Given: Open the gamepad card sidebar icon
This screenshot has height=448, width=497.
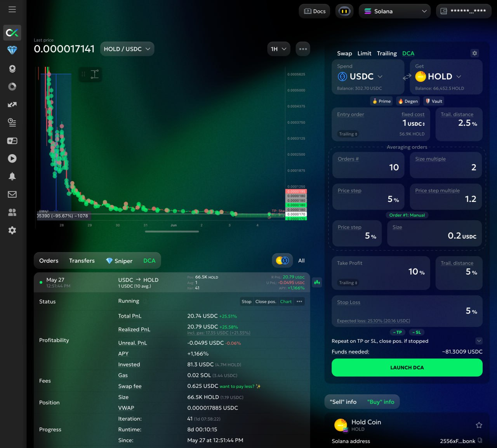Looking at the screenshot, I should pyautogui.click(x=12, y=141).
